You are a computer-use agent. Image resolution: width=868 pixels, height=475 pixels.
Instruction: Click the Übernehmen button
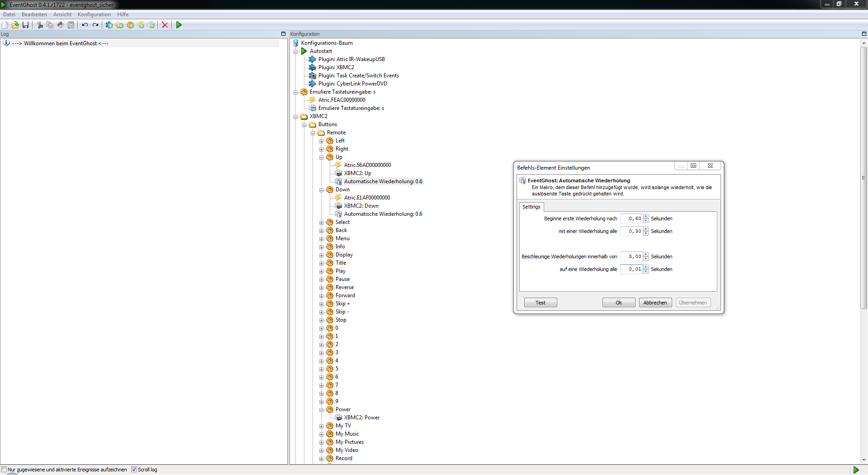693,303
